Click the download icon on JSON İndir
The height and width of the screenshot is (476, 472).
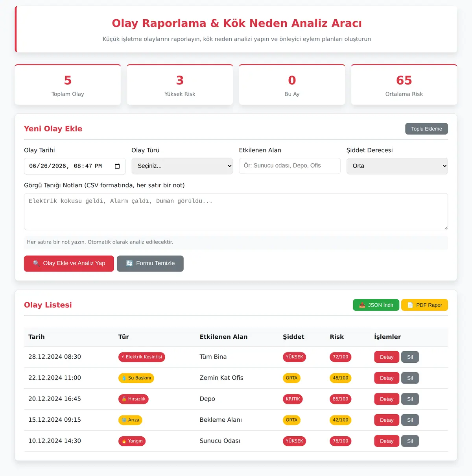click(362, 305)
